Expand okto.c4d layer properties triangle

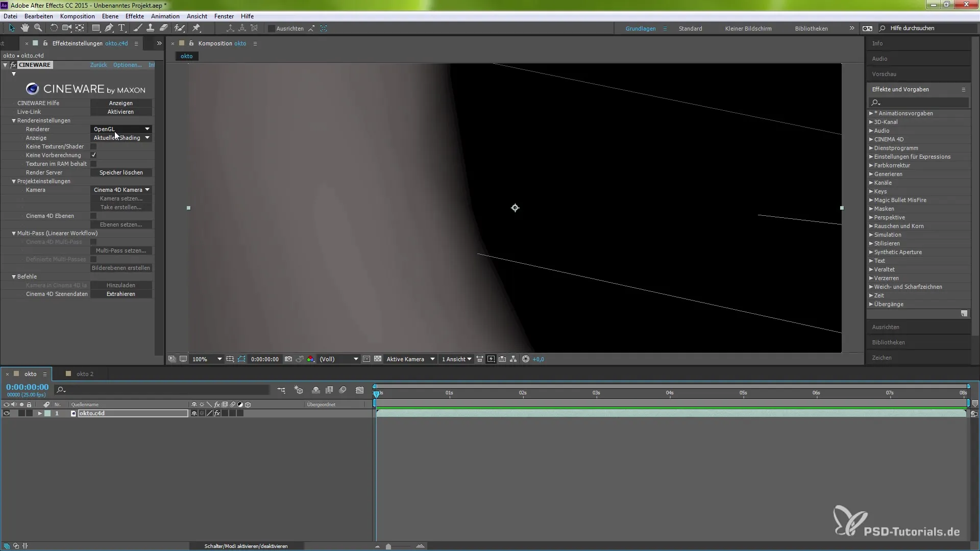pyautogui.click(x=40, y=413)
